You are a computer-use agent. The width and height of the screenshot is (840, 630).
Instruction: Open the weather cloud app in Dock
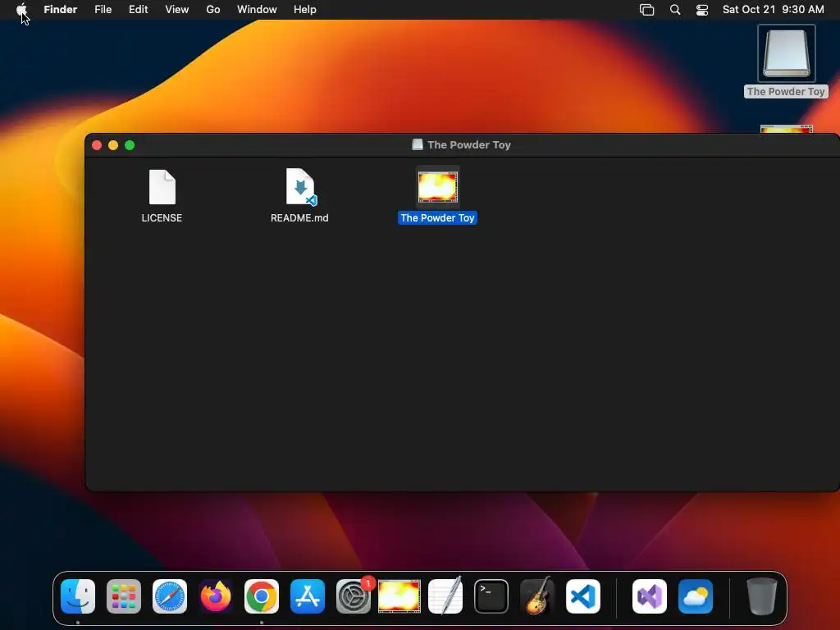(x=696, y=596)
